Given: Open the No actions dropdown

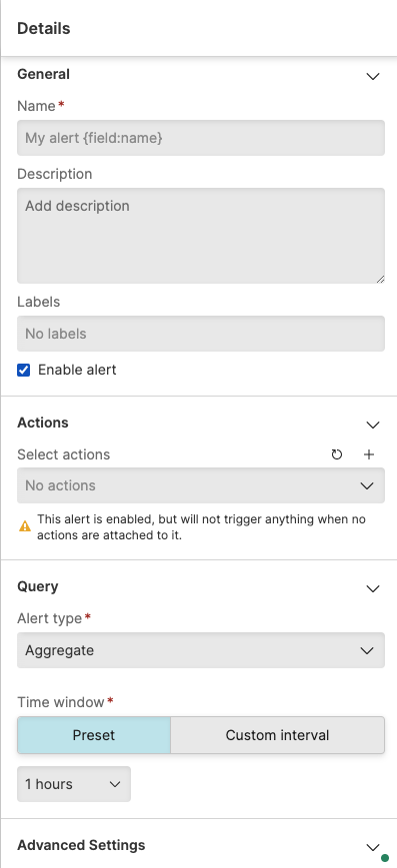Looking at the screenshot, I should click(x=201, y=485).
